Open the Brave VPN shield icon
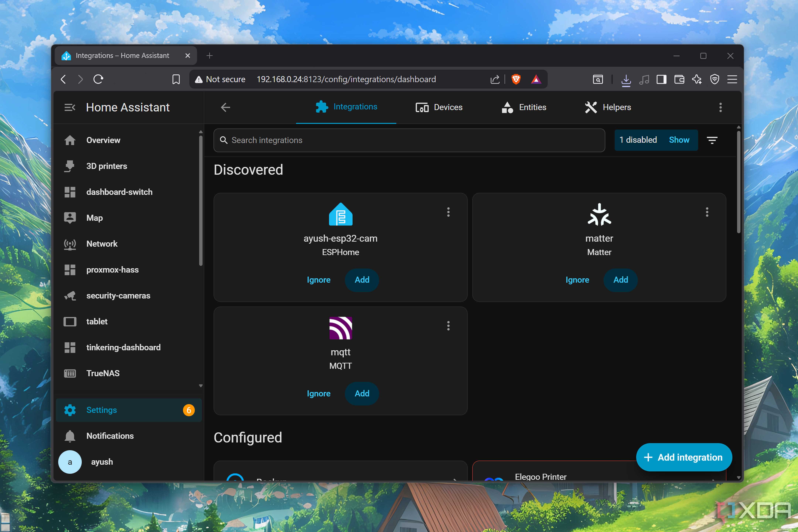 click(x=715, y=79)
